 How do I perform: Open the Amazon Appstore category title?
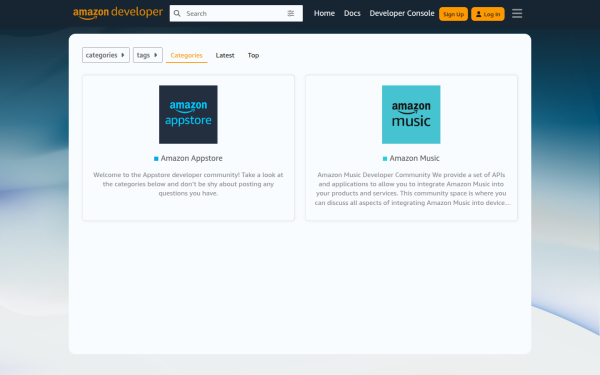(191, 158)
